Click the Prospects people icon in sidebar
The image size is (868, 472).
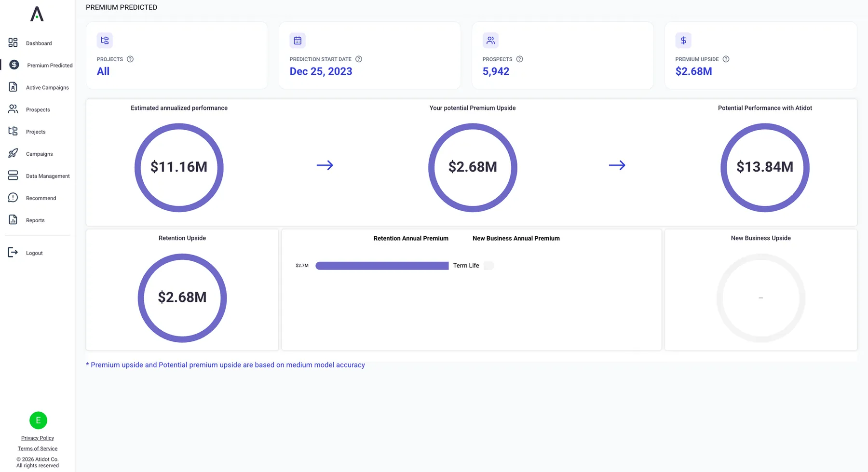tap(13, 109)
